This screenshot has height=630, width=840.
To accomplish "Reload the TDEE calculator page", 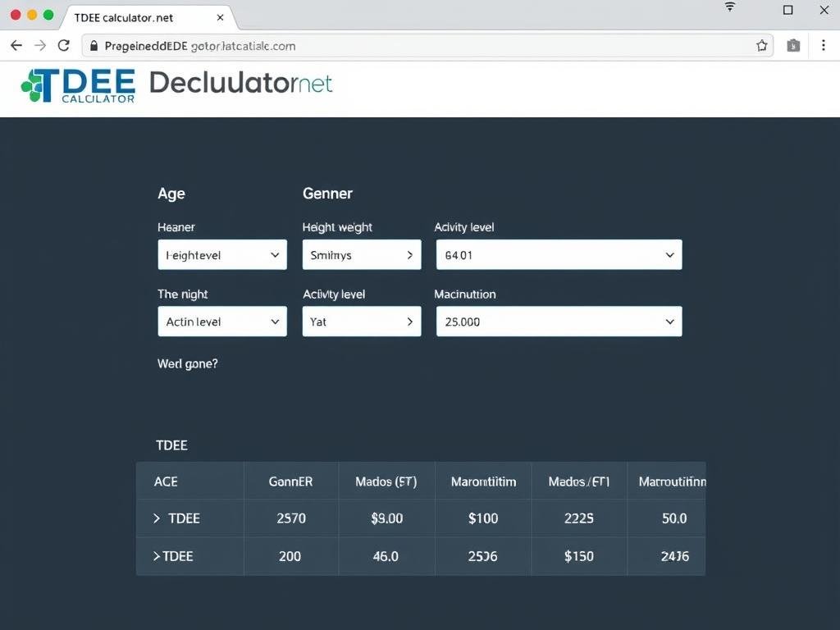I will (x=63, y=45).
